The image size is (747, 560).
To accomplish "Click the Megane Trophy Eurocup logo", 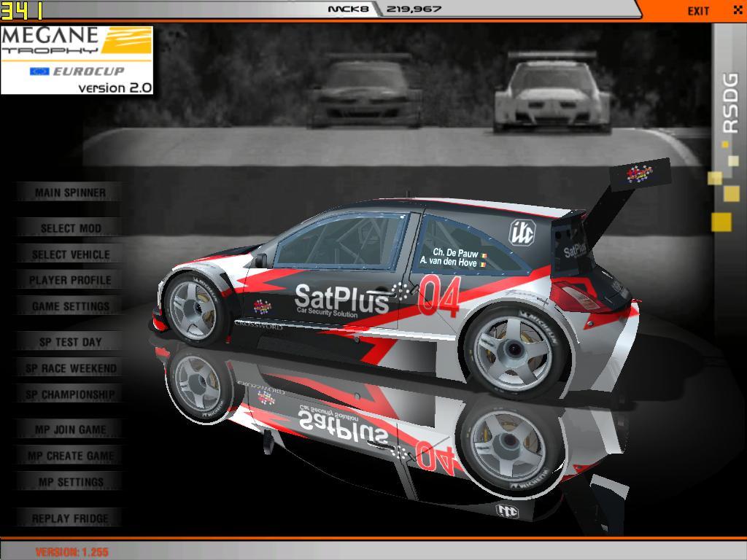I will click(x=77, y=60).
